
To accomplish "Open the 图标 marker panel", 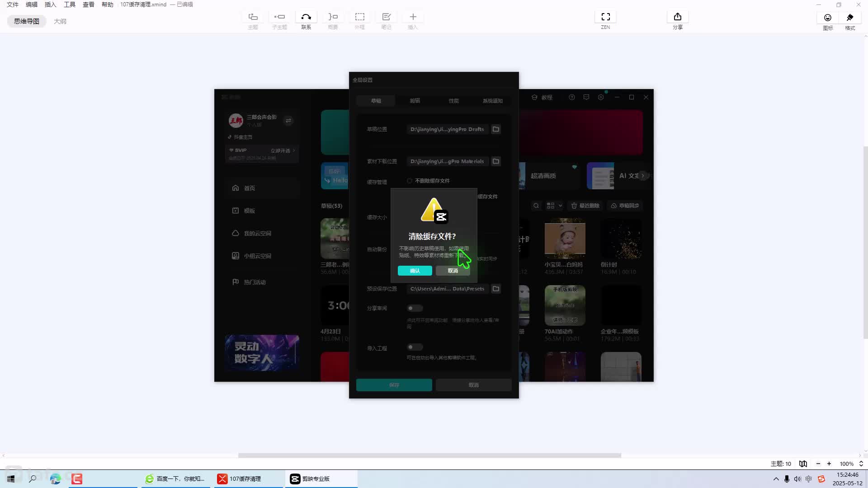I will click(x=827, y=18).
